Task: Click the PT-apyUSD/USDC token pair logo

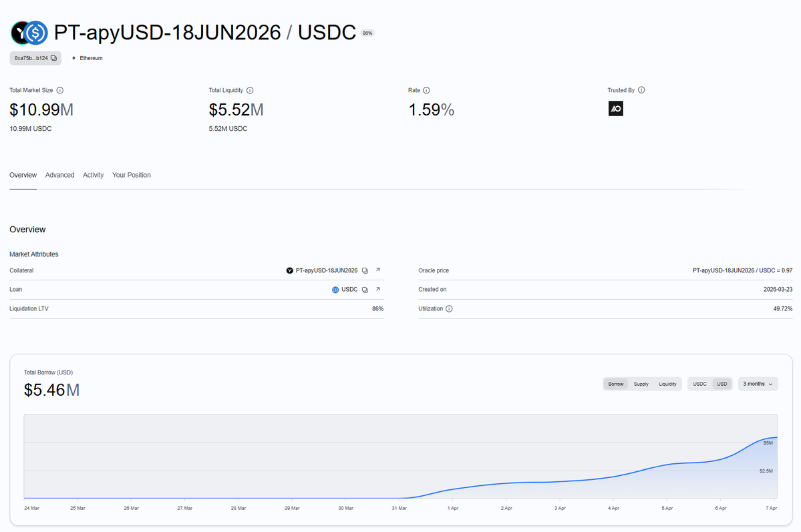Action: 29,33
